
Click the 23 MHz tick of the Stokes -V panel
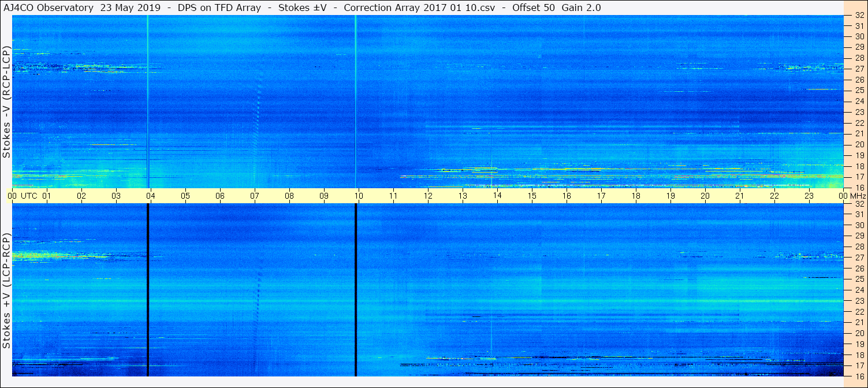tap(859, 112)
